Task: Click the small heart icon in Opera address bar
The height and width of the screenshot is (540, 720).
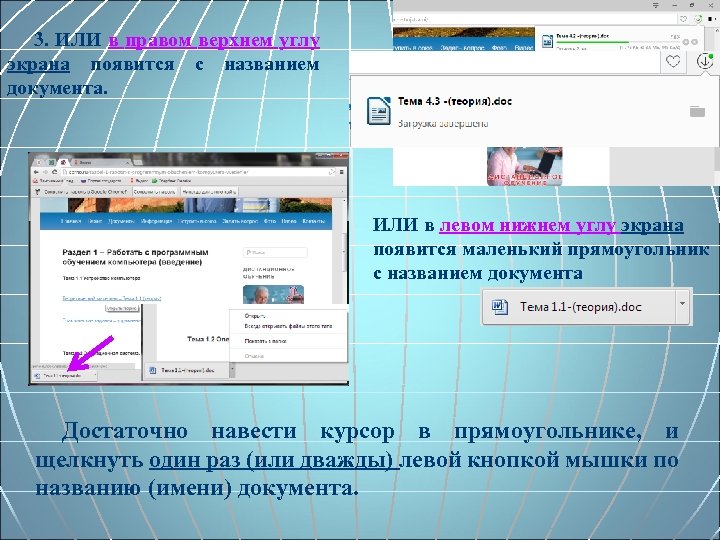Action: coord(683,19)
